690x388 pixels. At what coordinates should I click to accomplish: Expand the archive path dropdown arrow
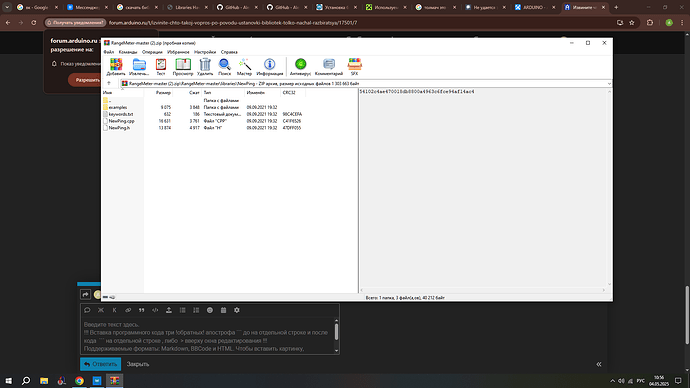tap(609, 84)
